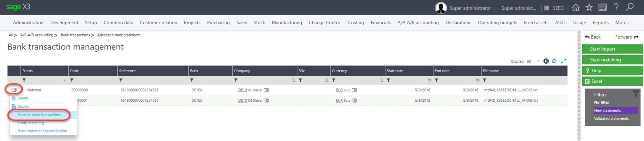Open the calendar picker for Start date filter
This screenshot has height=141, width=644.
point(429,80)
